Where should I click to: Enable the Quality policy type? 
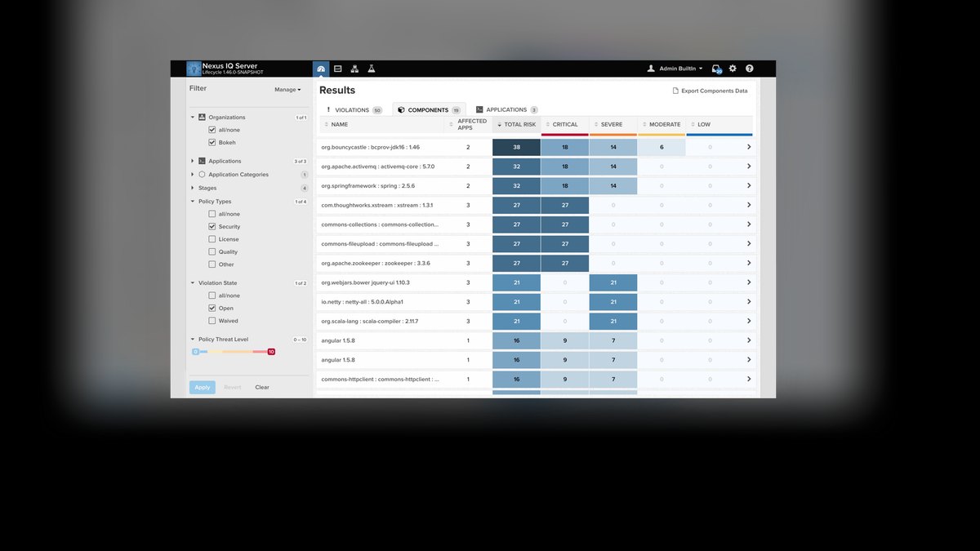pos(212,251)
